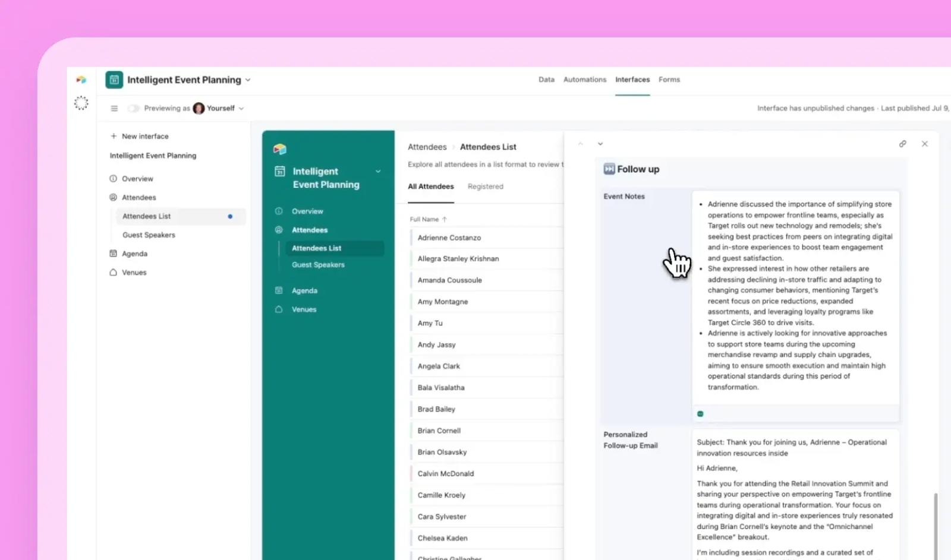Open the Amy Montagne record
Viewport: 951px width, 560px height.
(x=487, y=302)
